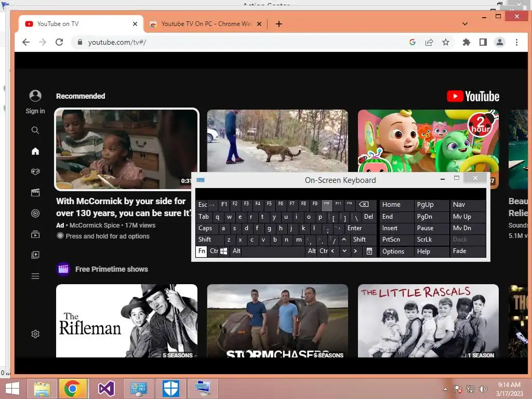
Task: Click the youtube.com/tv address bar
Action: [237, 42]
